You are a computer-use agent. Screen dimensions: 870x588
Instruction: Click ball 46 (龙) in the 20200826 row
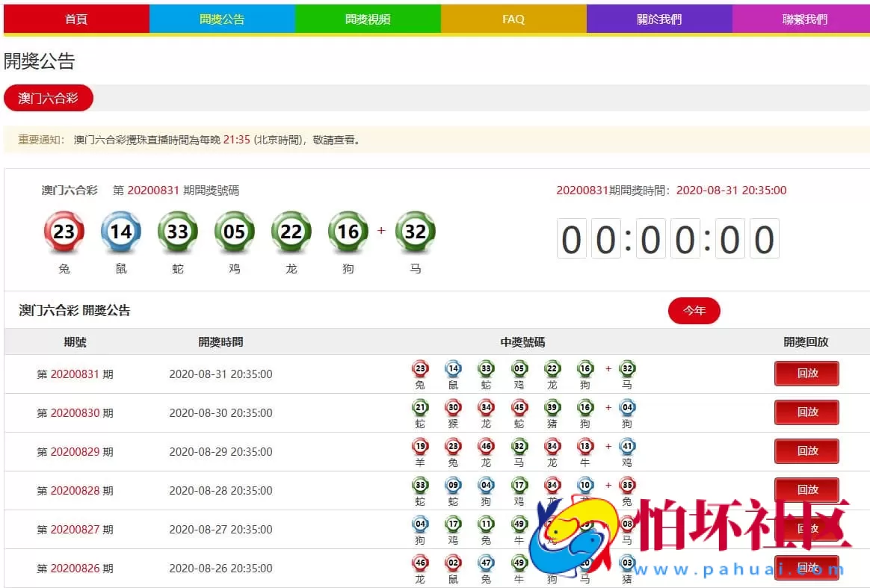420,561
